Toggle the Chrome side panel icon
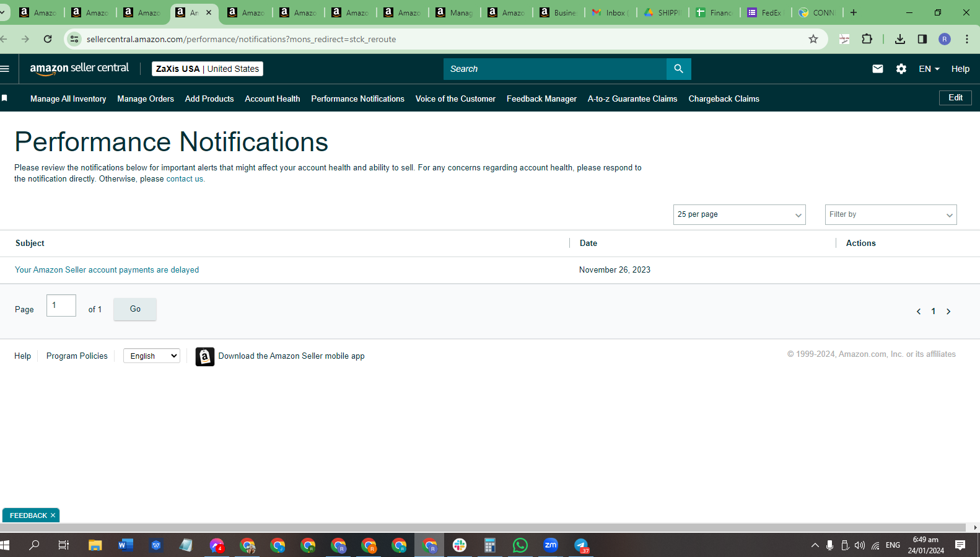This screenshot has height=557, width=980. (x=922, y=39)
